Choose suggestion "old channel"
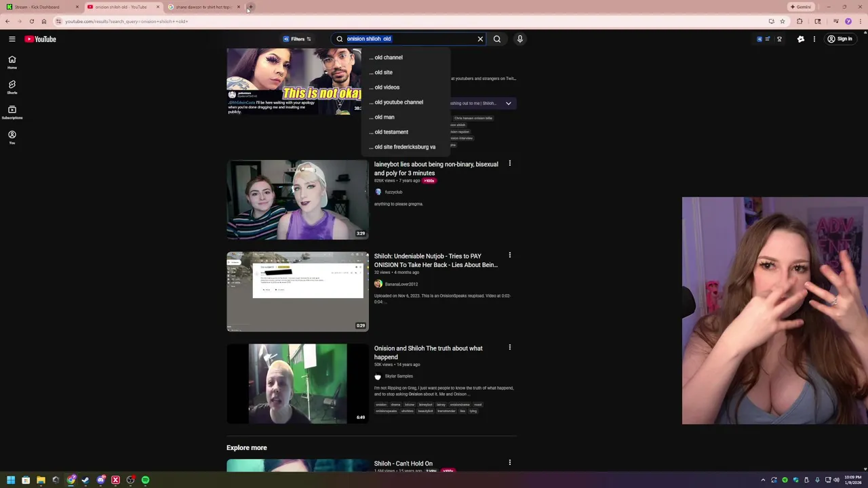This screenshot has width=868, height=488. 406,57
